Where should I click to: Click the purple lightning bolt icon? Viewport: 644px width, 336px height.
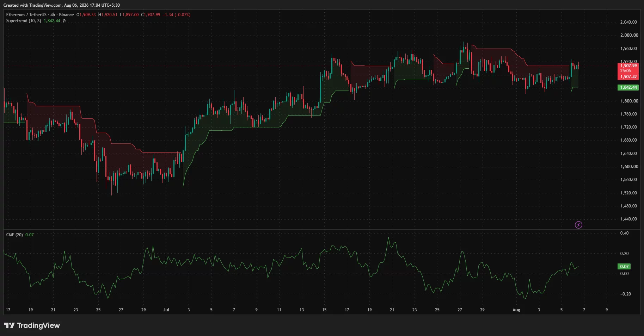(x=578, y=225)
